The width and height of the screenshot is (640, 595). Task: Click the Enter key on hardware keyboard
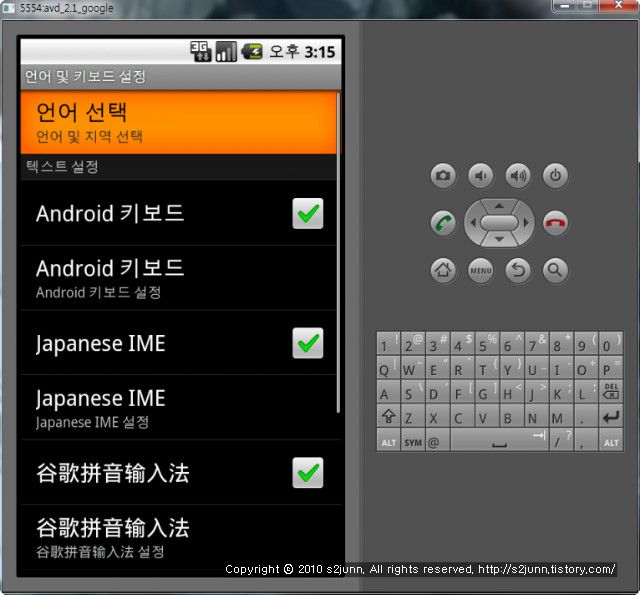point(611,416)
